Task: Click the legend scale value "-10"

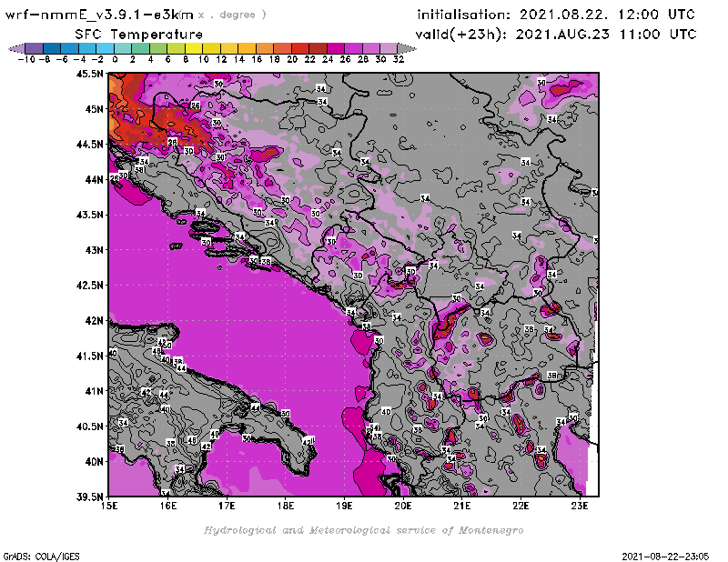Action: 26,59
